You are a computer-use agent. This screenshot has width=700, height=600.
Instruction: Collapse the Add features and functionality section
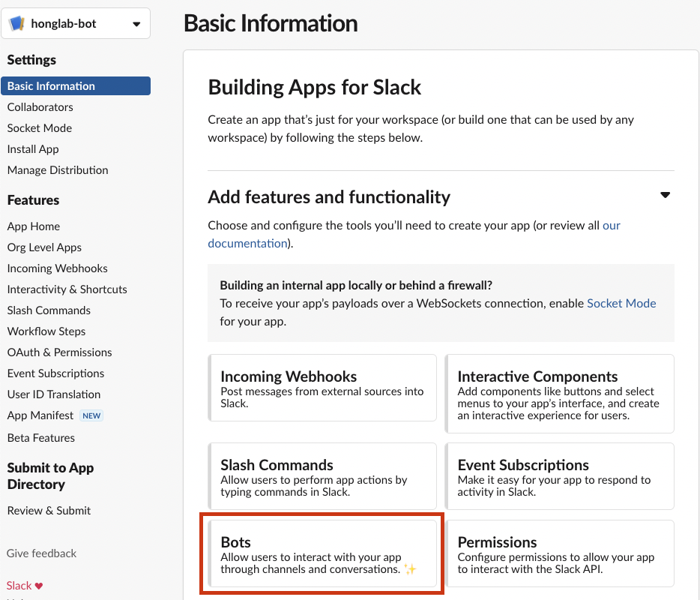tap(666, 195)
